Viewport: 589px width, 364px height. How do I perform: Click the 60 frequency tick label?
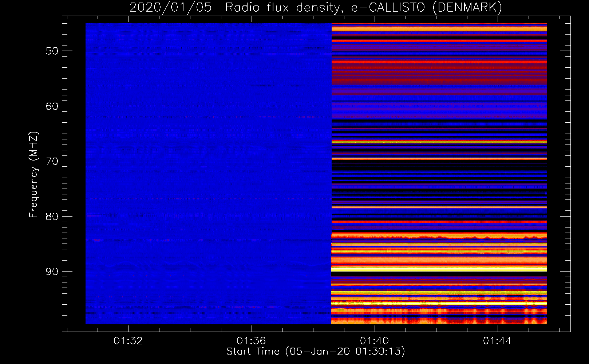pyautogui.click(x=52, y=106)
